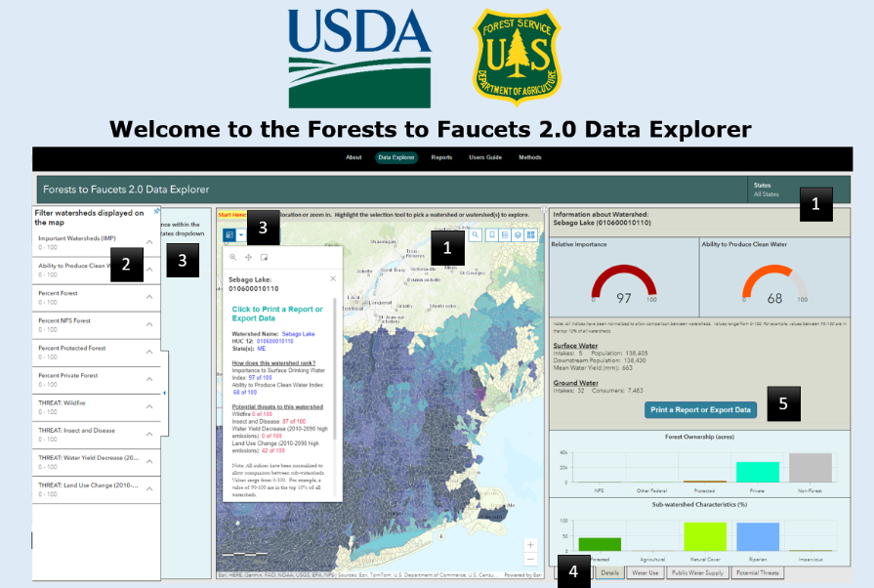
Task: Expand the Important Watersheds (IMP) filter
Action: 149,242
